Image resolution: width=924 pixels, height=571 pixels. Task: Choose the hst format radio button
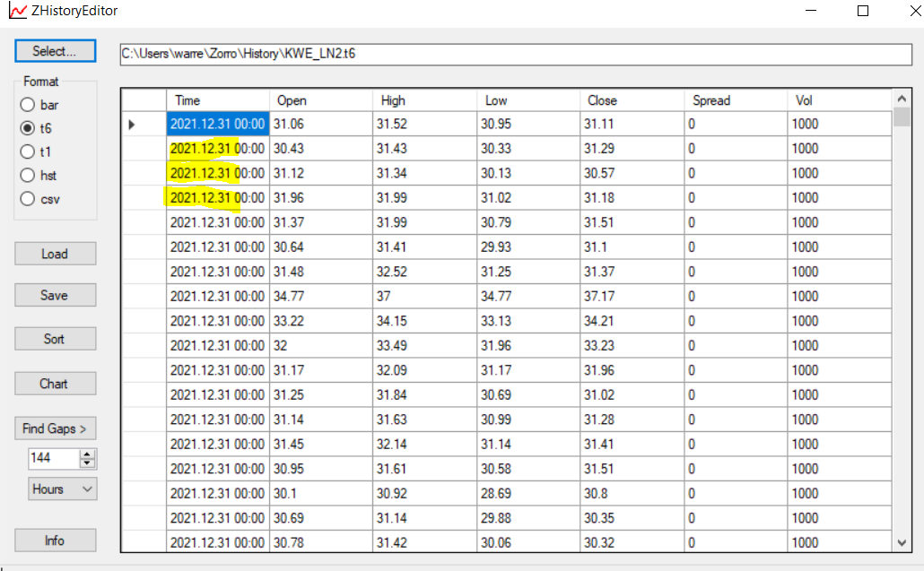tap(28, 176)
